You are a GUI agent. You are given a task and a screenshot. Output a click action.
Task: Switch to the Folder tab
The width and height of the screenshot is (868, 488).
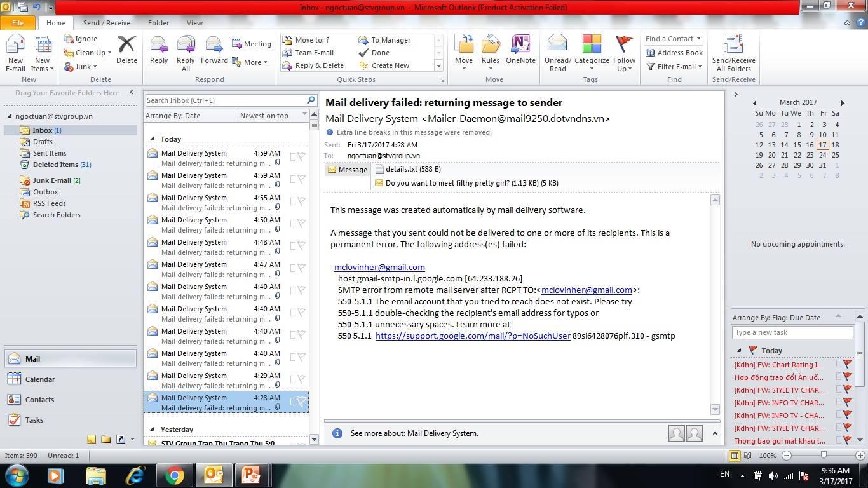[x=158, y=23]
